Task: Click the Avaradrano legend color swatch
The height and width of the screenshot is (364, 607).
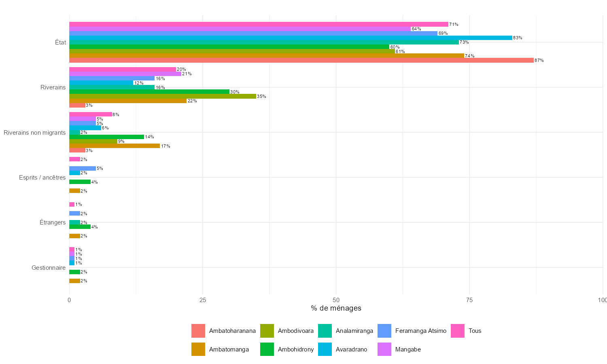Action: (325, 349)
